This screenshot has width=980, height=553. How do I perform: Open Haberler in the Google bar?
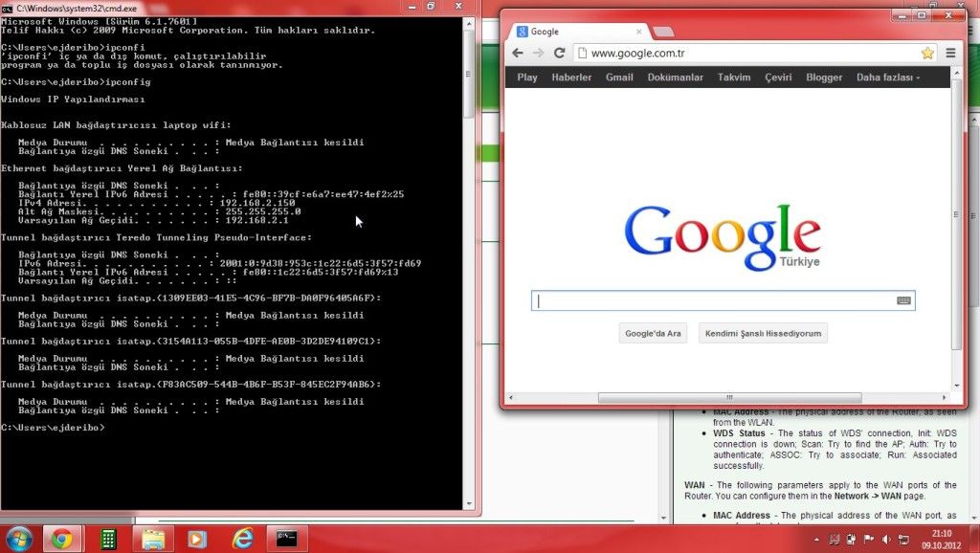click(x=571, y=77)
